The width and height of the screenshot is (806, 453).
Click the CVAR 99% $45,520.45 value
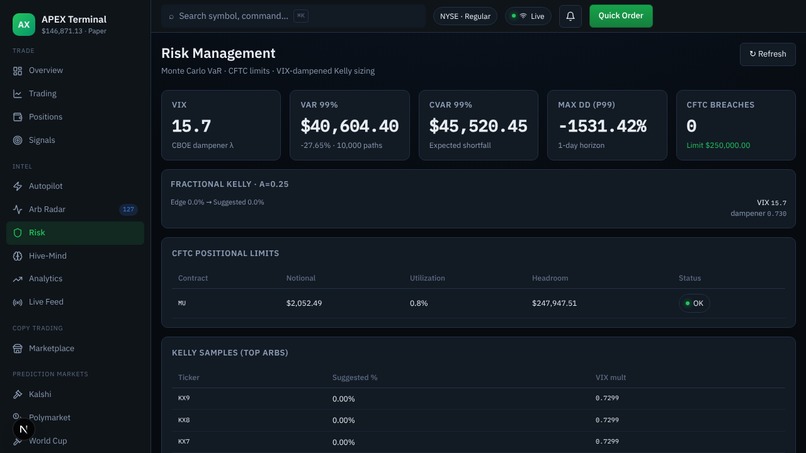pos(478,126)
